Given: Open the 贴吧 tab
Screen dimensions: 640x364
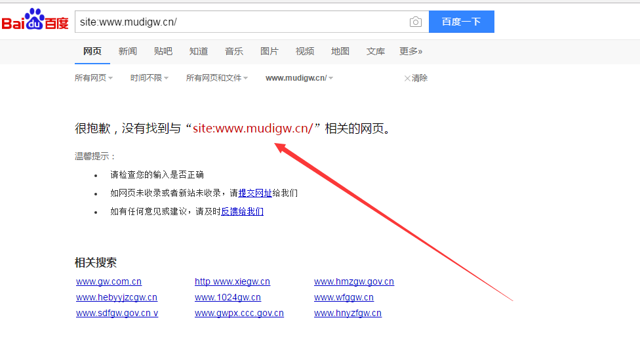Looking at the screenshot, I should pos(163,51).
